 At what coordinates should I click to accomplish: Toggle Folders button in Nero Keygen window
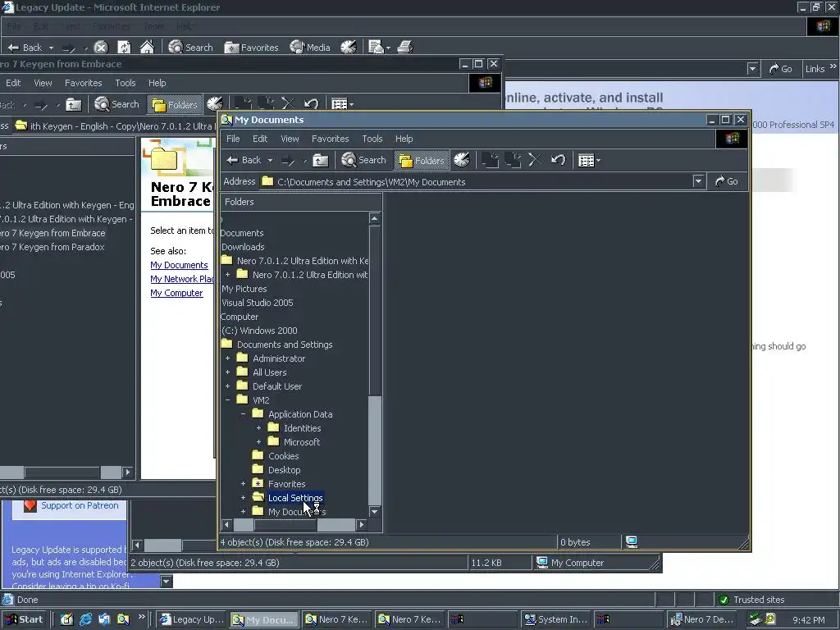click(x=175, y=104)
